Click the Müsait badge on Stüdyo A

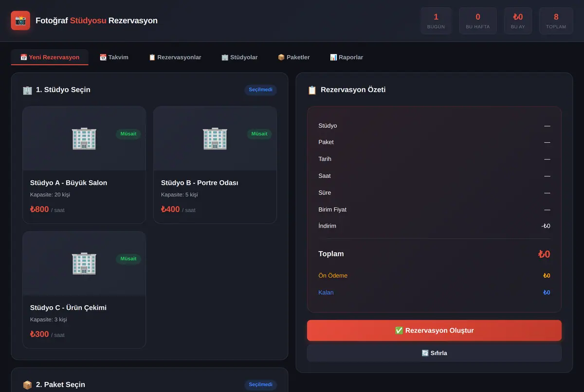pyautogui.click(x=128, y=134)
